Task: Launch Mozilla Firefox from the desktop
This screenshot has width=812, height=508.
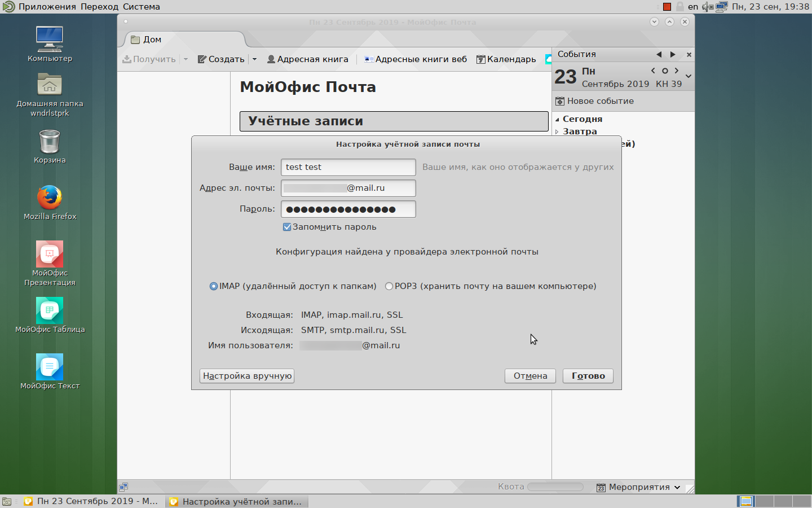Action: pos(50,203)
